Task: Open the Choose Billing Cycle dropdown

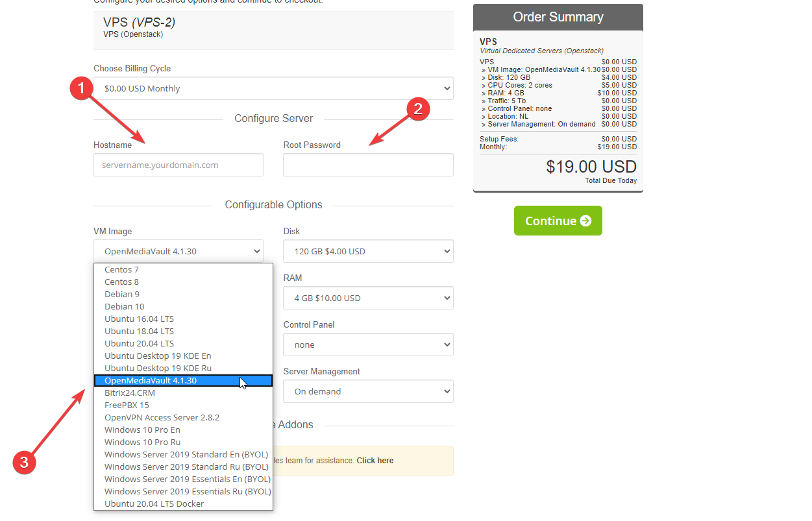Action: (273, 89)
